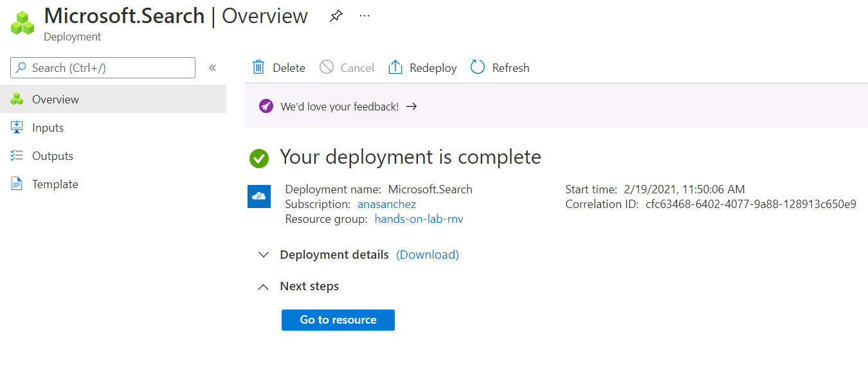Image resolution: width=868 pixels, height=375 pixels.
Task: Click the Inputs sidebar icon
Action: tap(17, 128)
